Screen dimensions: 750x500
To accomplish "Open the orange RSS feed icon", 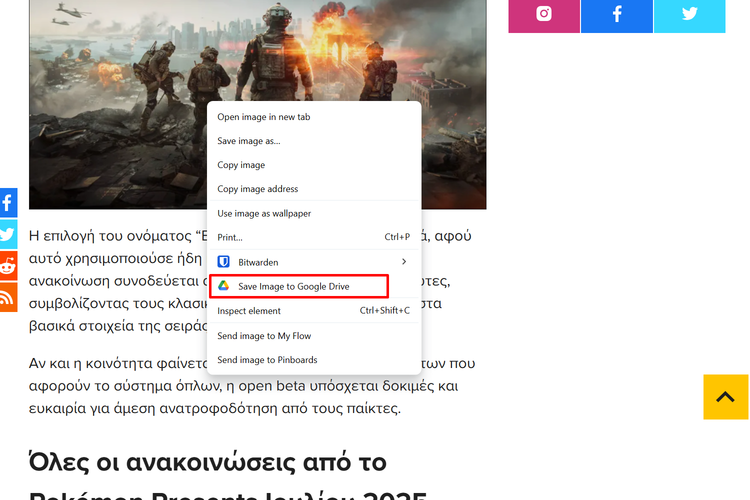I will tap(8, 297).
